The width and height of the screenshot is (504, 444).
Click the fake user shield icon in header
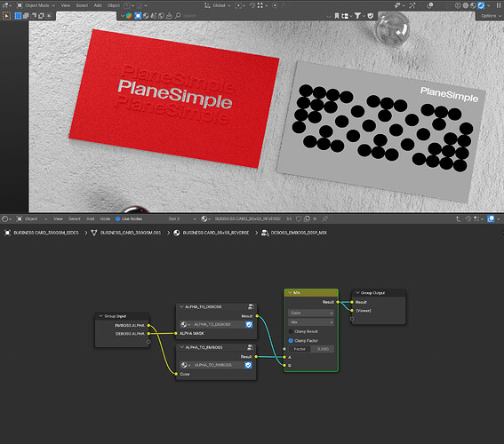(x=299, y=218)
